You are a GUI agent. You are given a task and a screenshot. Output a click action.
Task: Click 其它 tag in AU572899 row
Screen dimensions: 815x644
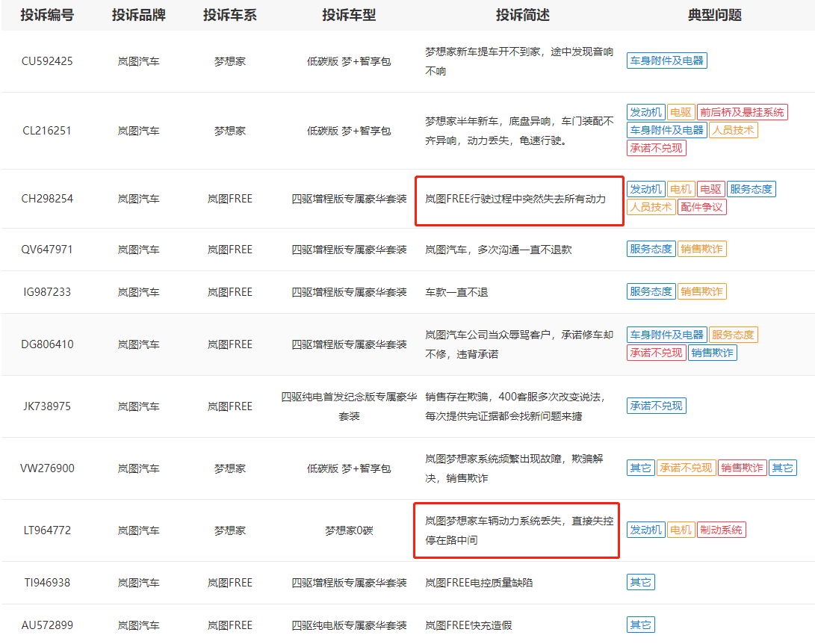pyautogui.click(x=641, y=625)
